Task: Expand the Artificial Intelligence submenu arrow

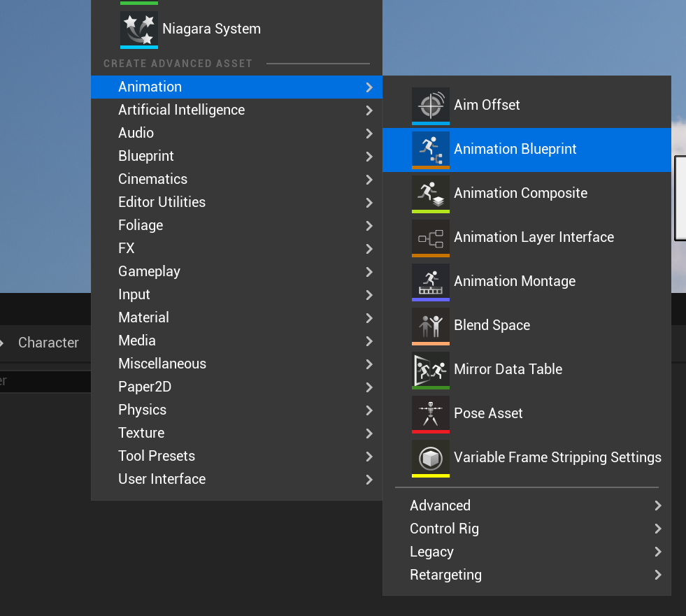Action: (369, 110)
